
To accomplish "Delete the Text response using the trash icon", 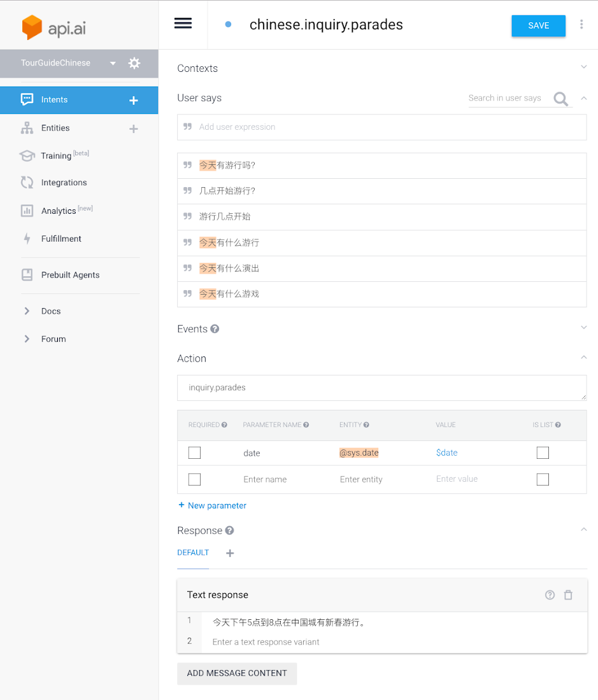I will [x=568, y=594].
